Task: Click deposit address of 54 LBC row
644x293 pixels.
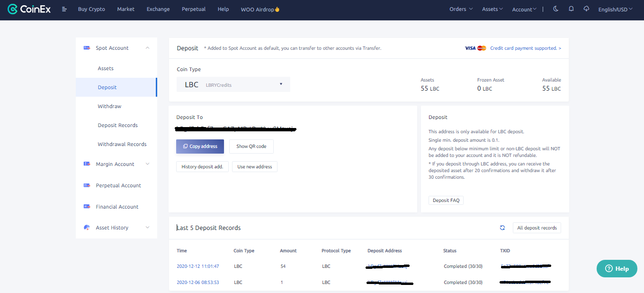Action: 388,266
